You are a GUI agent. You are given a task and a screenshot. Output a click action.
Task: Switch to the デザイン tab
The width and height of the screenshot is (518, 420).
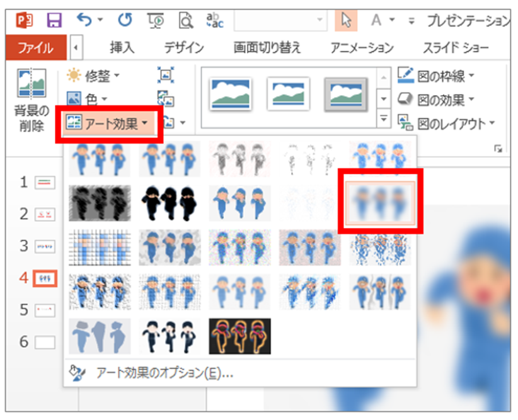pos(184,48)
